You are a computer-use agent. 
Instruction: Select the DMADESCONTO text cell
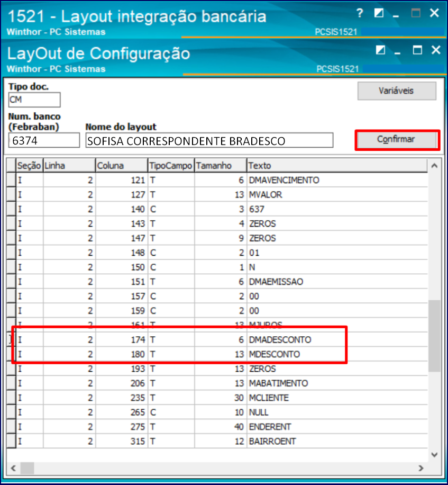pyautogui.click(x=337, y=339)
